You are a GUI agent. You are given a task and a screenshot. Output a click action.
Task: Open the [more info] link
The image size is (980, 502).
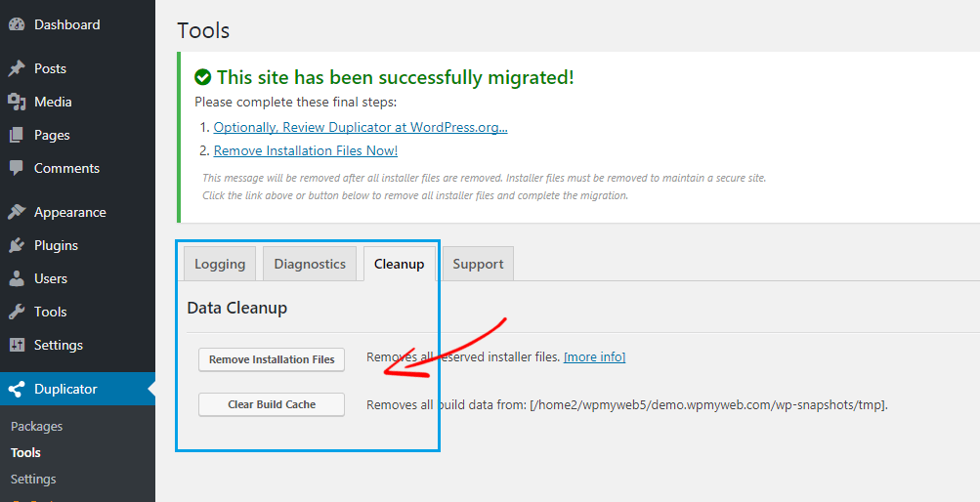pyautogui.click(x=594, y=357)
